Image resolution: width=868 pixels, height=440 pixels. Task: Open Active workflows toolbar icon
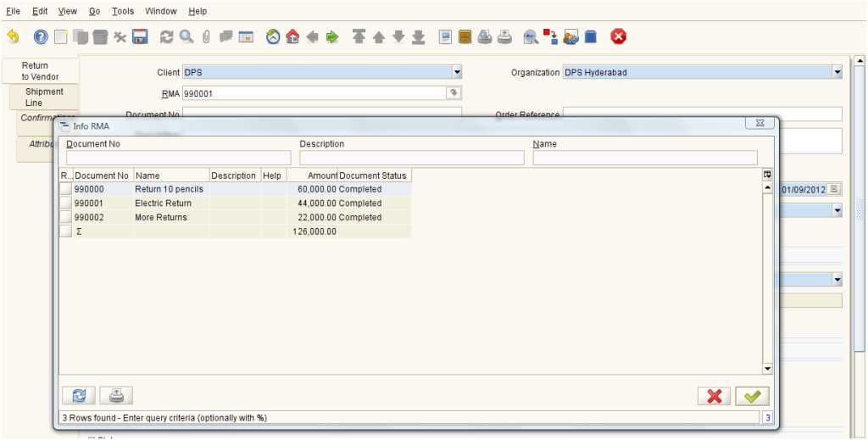click(551, 37)
